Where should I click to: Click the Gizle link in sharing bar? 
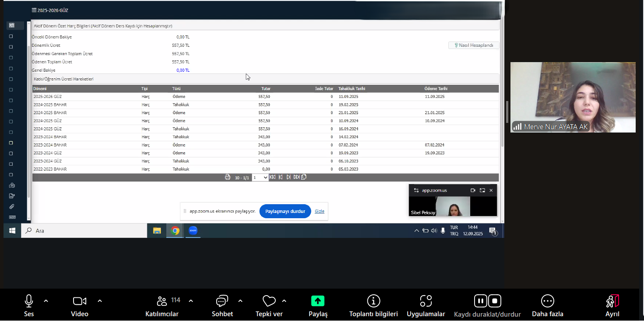[319, 211]
